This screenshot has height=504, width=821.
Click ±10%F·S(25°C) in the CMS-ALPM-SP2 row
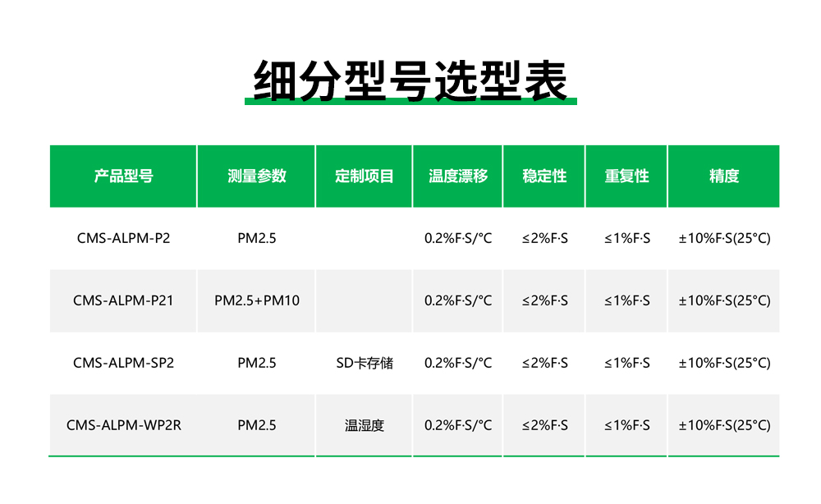724,363
